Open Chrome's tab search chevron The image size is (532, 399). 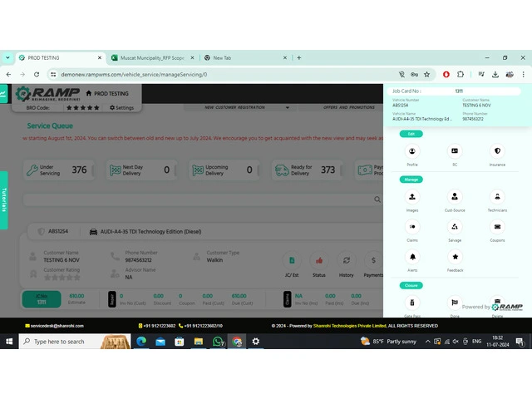pyautogui.click(x=7, y=58)
